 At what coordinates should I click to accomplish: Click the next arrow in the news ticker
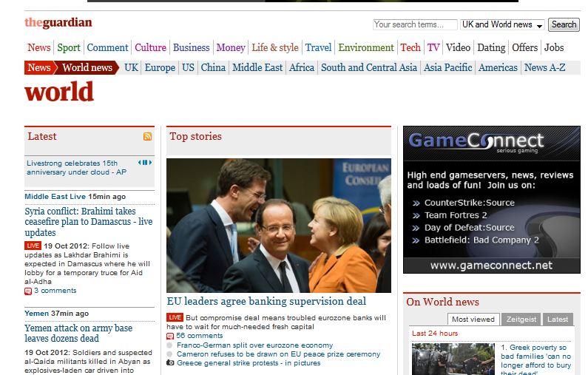point(150,163)
